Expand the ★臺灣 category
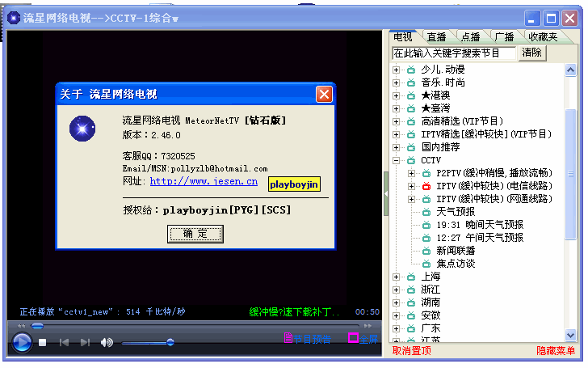Screen dimensions: 588x368 click(x=396, y=108)
